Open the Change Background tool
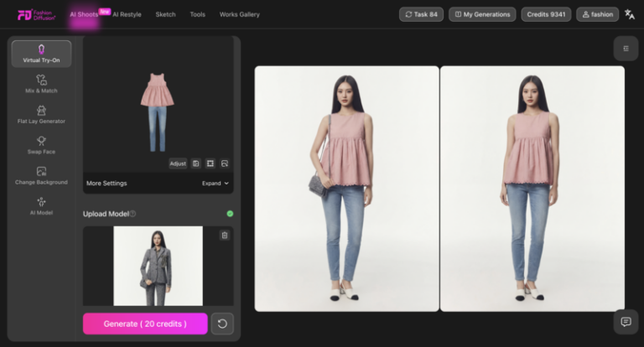Viewport: 644px width, 347px height. point(41,175)
